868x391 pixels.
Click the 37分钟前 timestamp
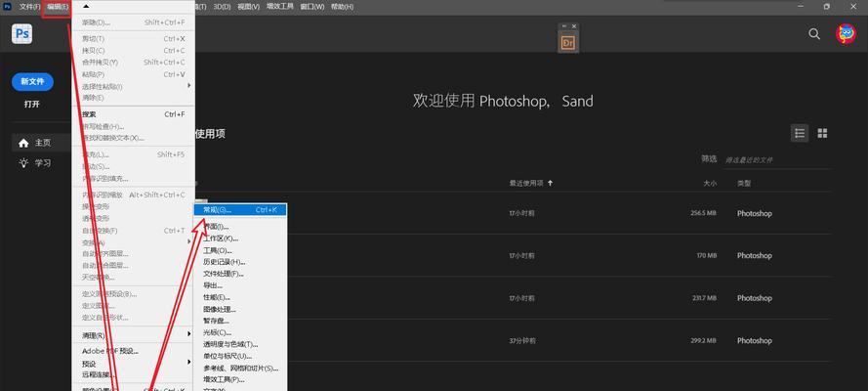click(522, 340)
